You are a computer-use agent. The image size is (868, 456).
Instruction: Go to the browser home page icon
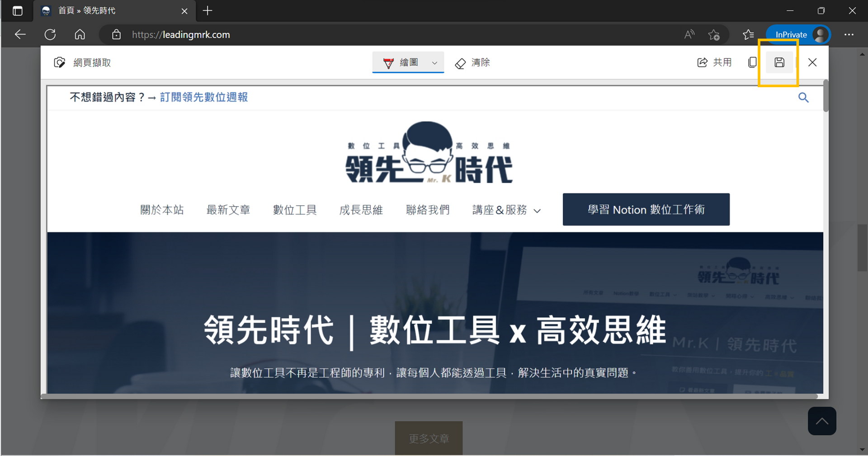[80, 34]
